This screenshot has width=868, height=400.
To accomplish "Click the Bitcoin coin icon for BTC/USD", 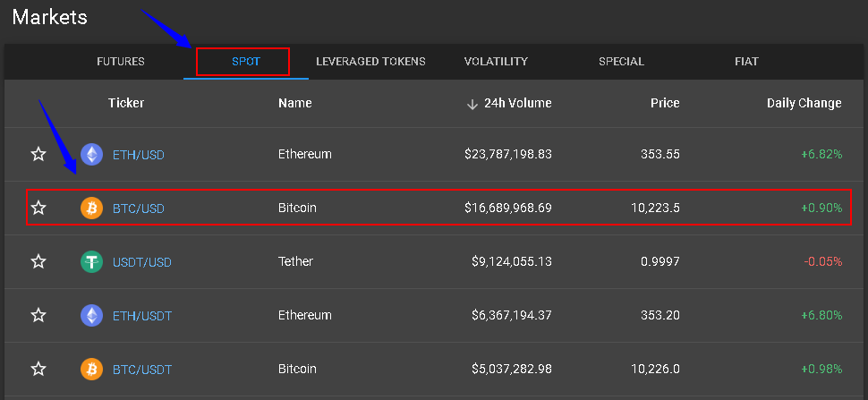I will [91, 209].
